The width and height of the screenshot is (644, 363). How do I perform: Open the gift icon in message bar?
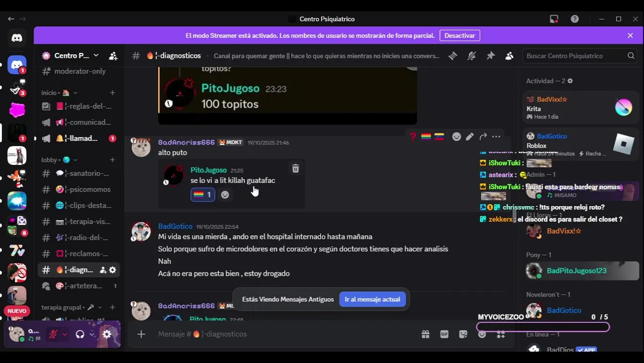pyautogui.click(x=425, y=334)
